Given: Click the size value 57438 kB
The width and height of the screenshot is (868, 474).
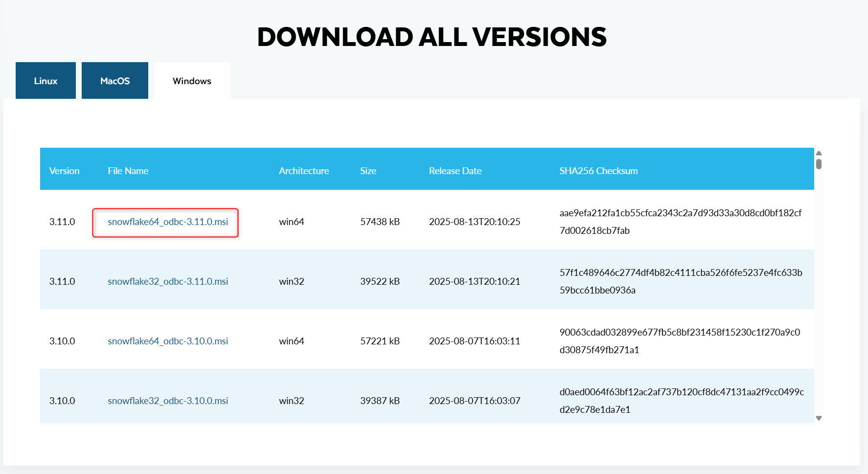Looking at the screenshot, I should [380, 222].
